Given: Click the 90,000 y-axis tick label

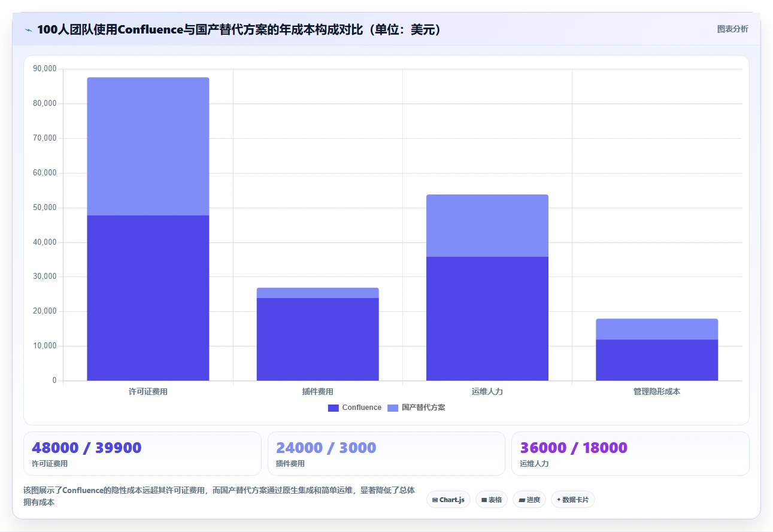Looking at the screenshot, I should (45, 69).
